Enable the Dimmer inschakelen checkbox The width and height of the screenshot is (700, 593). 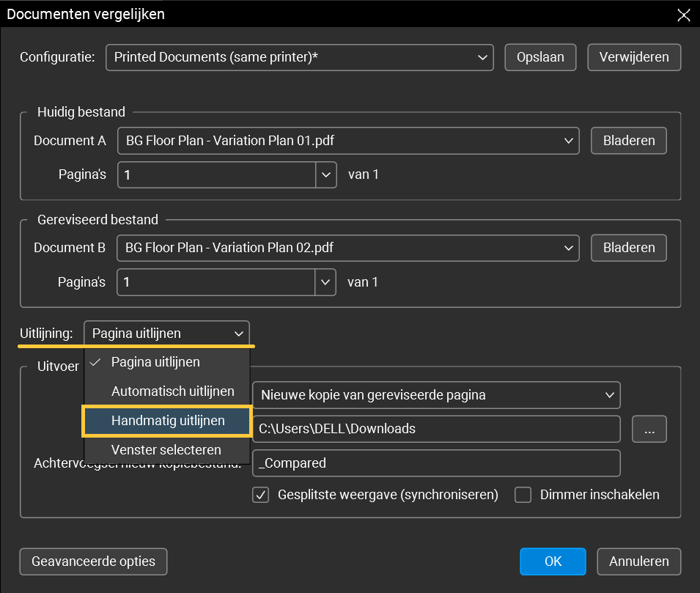click(x=523, y=495)
